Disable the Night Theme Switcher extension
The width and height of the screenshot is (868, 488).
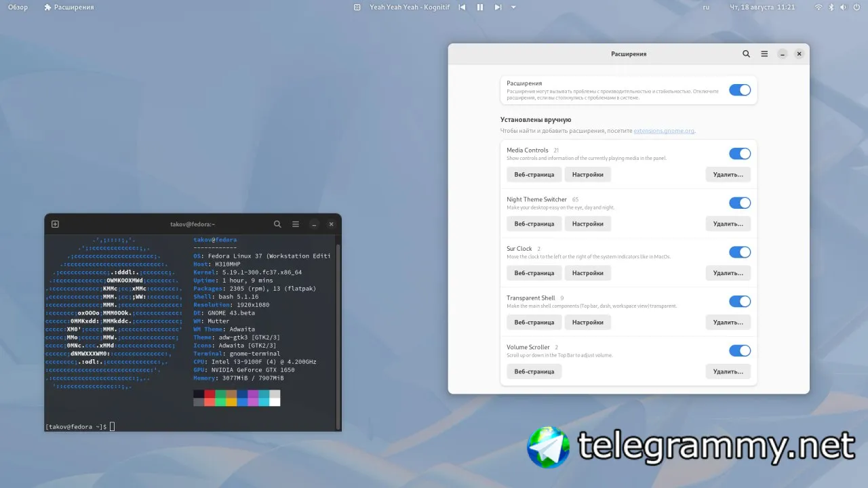coord(740,203)
